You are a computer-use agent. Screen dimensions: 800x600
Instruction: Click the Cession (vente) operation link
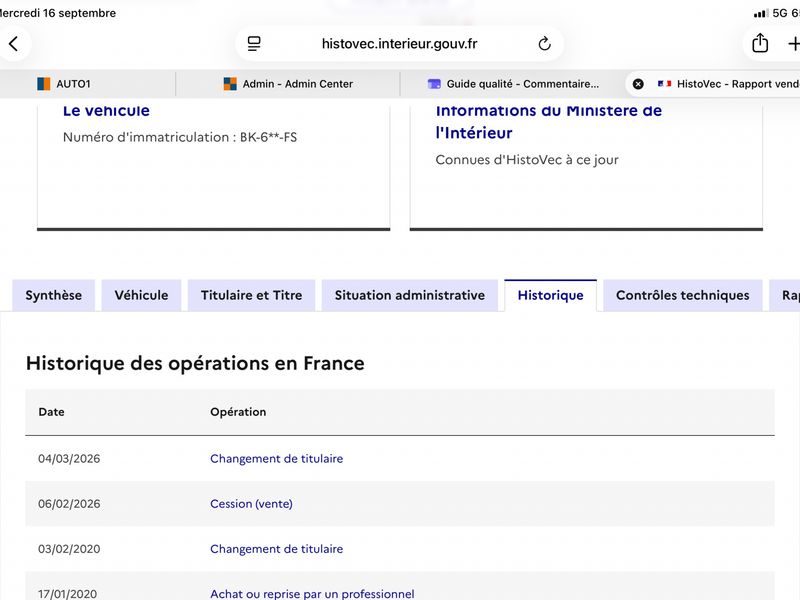point(252,504)
